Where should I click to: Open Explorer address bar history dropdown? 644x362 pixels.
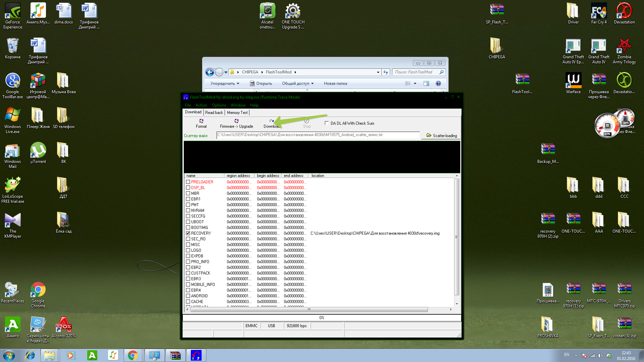point(378,72)
